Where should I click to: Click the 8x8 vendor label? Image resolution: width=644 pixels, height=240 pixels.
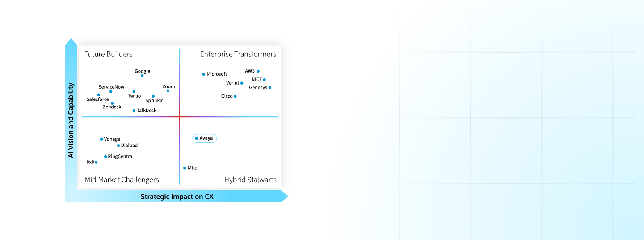90,162
